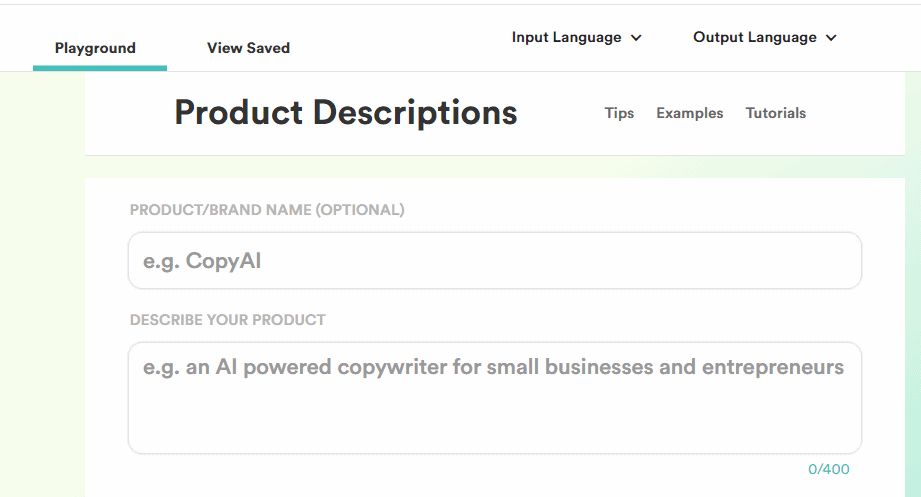Click the chevron beside Output Language
921x497 pixels.
tap(831, 38)
